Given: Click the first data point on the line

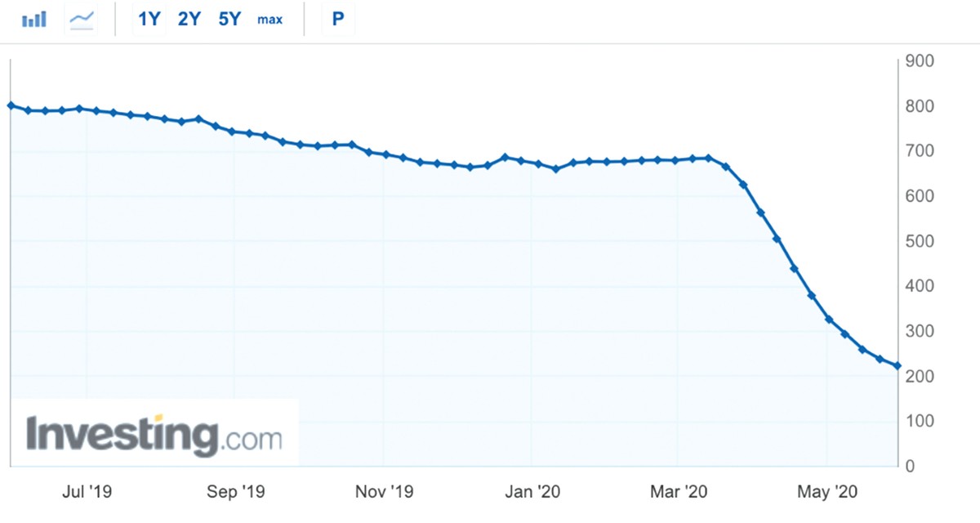Looking at the screenshot, I should [11, 105].
